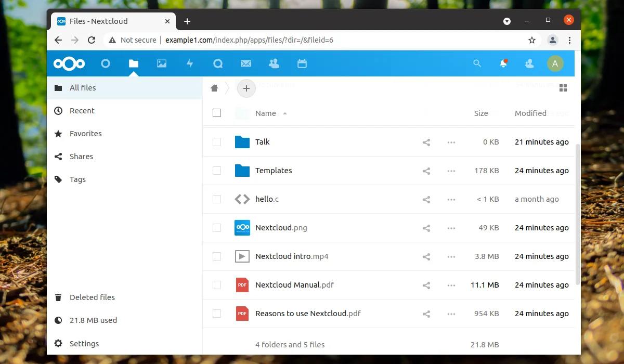Open Shares in sidebar
Image resolution: width=624 pixels, height=364 pixels.
pos(124,157)
